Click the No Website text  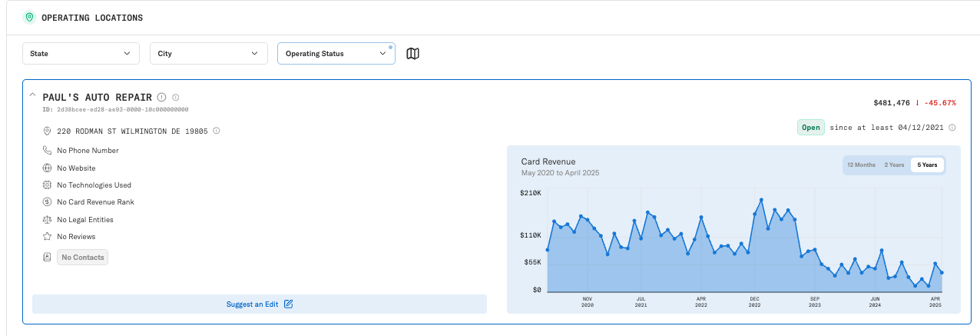click(x=77, y=168)
